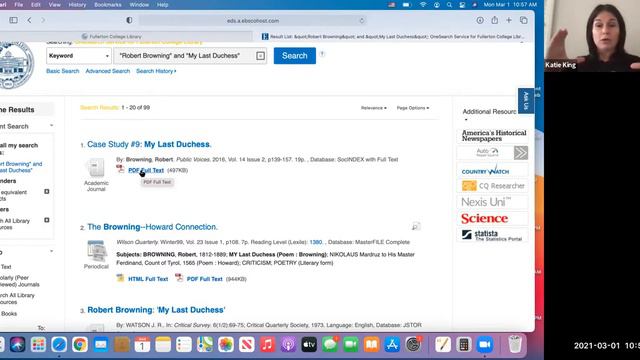The height and width of the screenshot is (360, 640).
Task: Advance the Additional Resources carousel arrow
Action: coord(521,153)
